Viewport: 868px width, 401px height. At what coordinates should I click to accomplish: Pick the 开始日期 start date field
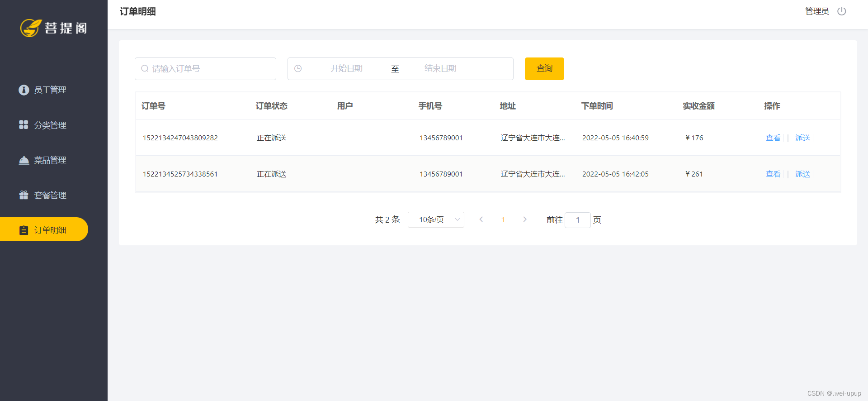(x=346, y=68)
